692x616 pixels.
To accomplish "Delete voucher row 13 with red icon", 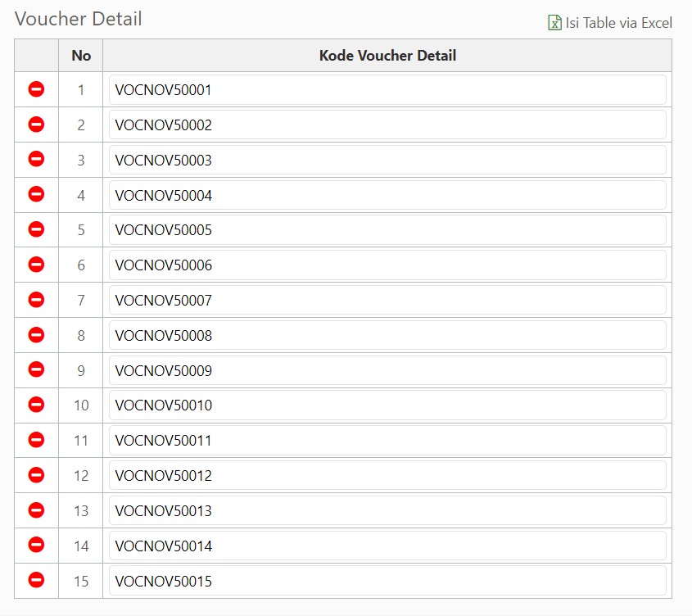I will pyautogui.click(x=36, y=510).
